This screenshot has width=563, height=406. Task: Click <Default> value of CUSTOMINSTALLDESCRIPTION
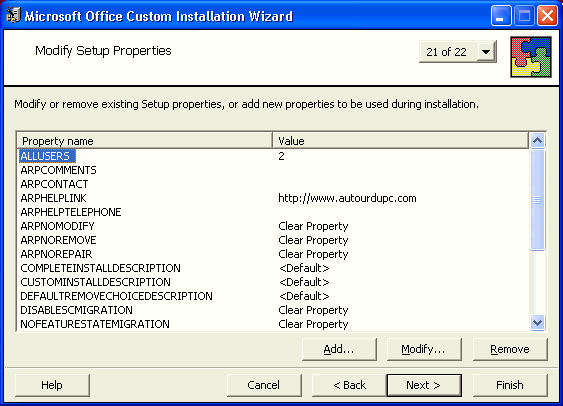304,282
